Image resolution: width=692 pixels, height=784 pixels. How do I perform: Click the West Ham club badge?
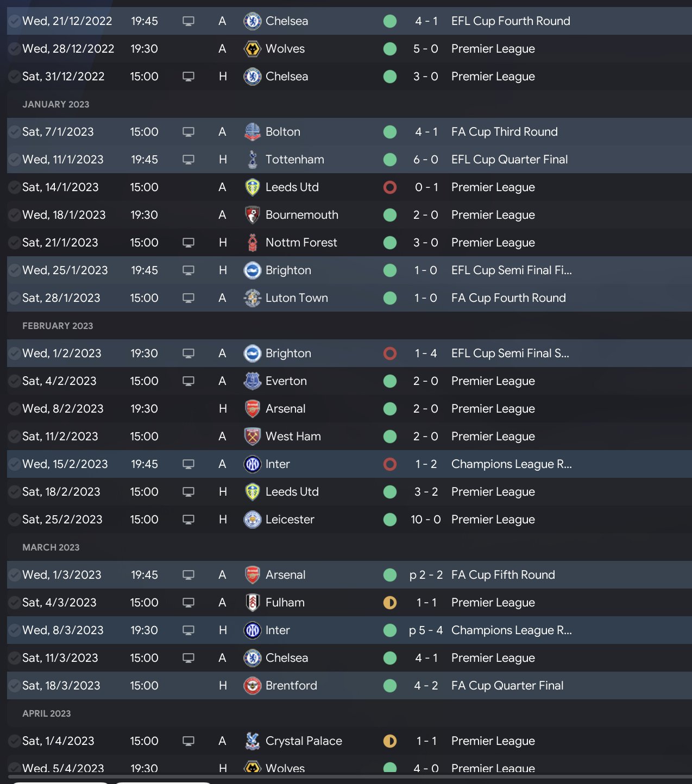point(252,437)
